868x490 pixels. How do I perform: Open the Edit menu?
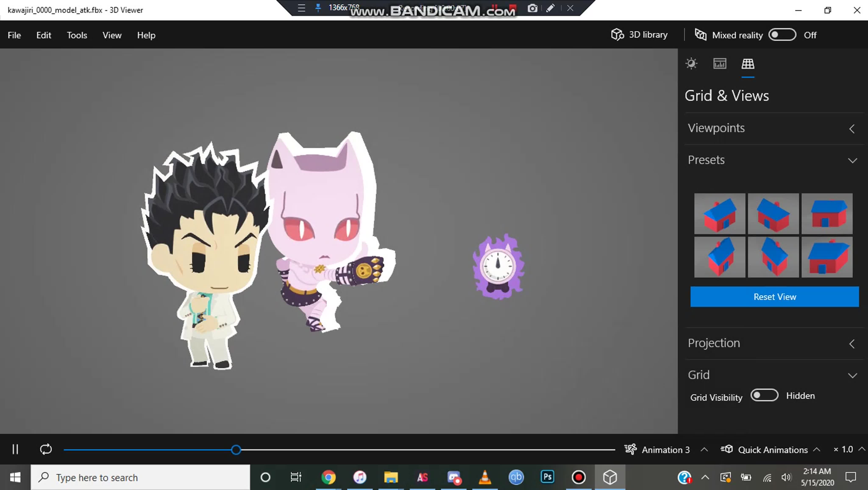coord(43,35)
